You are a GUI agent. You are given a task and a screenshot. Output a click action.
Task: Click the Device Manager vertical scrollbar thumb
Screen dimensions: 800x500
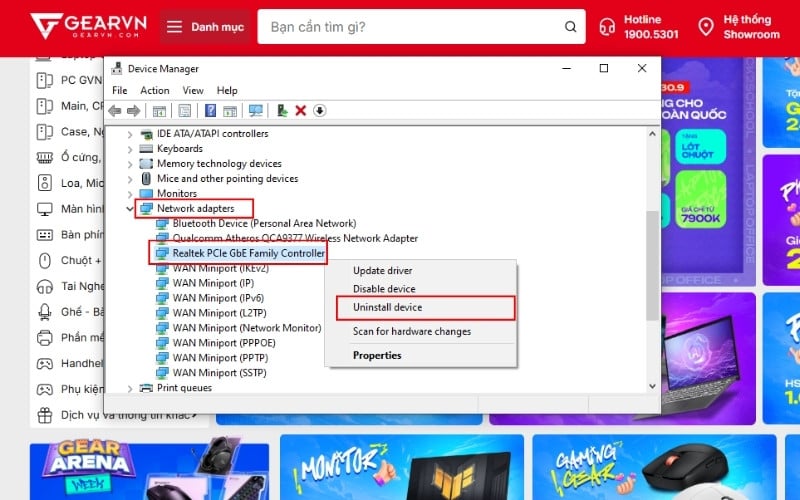(652, 265)
